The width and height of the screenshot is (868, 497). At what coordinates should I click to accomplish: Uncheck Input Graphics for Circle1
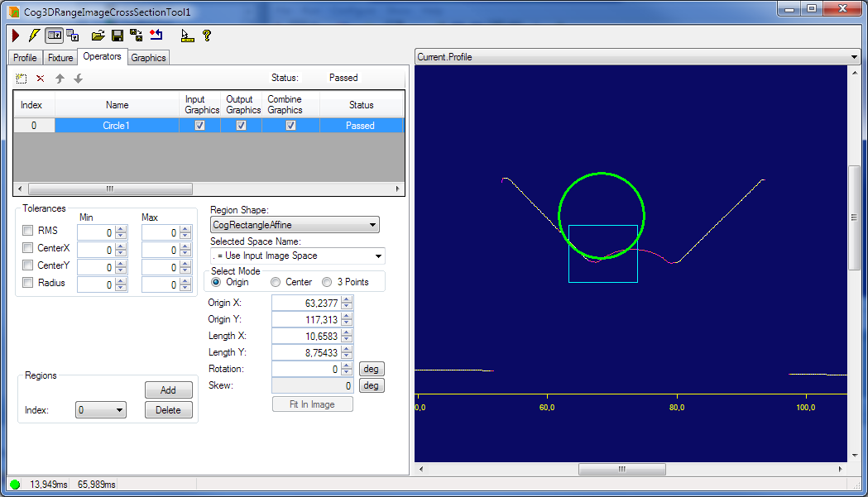click(199, 125)
